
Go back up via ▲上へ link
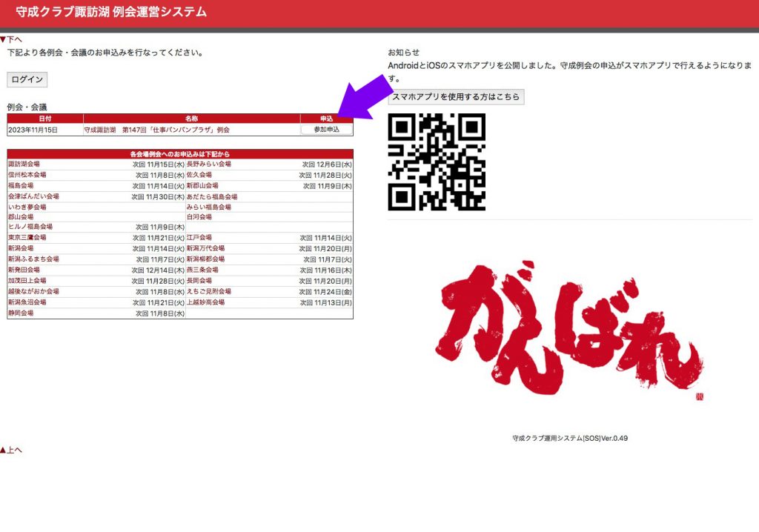pyautogui.click(x=11, y=450)
